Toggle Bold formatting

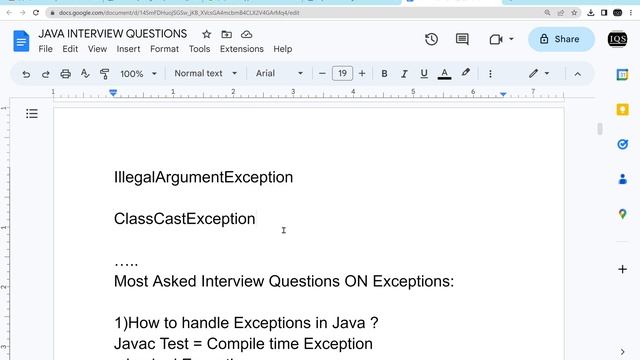pos(384,73)
